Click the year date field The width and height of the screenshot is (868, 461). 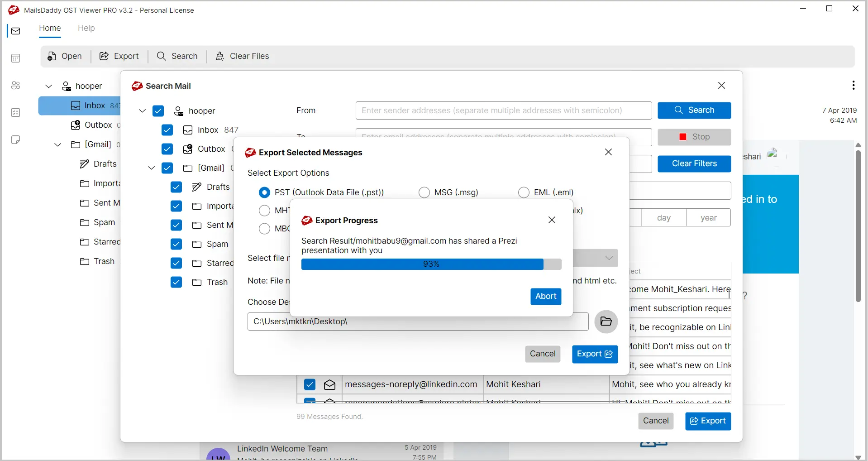click(x=709, y=218)
